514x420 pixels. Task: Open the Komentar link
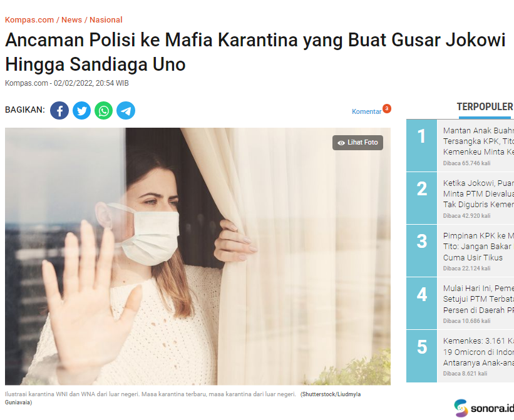pyautogui.click(x=366, y=111)
